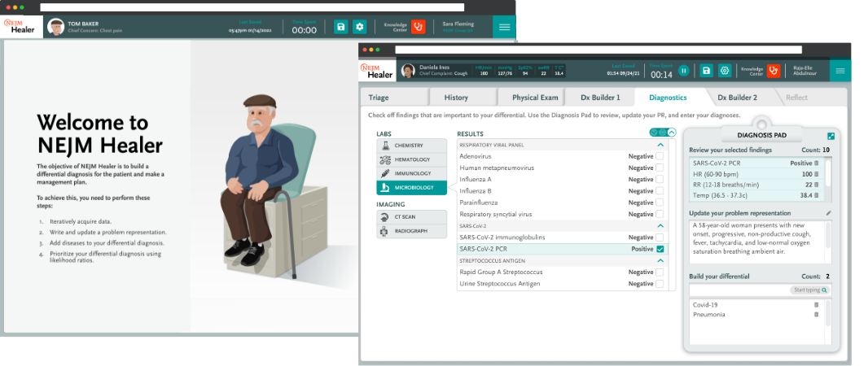Edit problem representation with pencil icon
The width and height of the screenshot is (868, 366).
[829, 213]
